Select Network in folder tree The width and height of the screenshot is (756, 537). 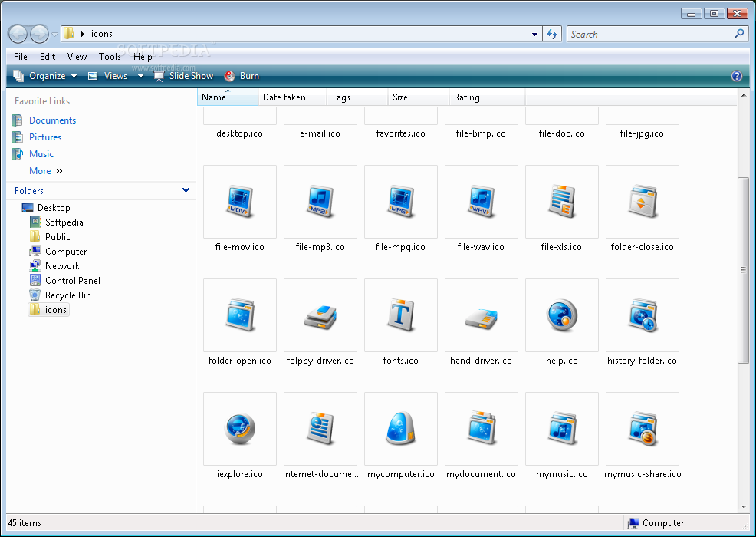point(62,266)
